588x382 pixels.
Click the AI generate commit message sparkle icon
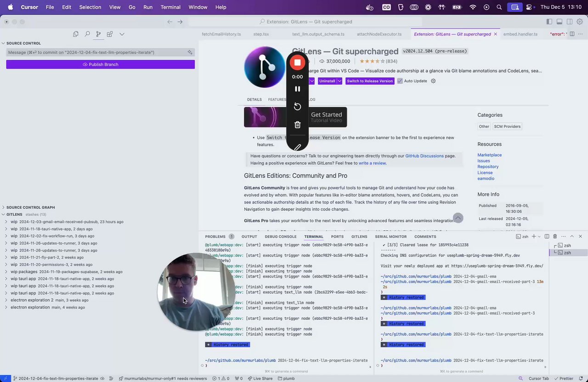(190, 52)
